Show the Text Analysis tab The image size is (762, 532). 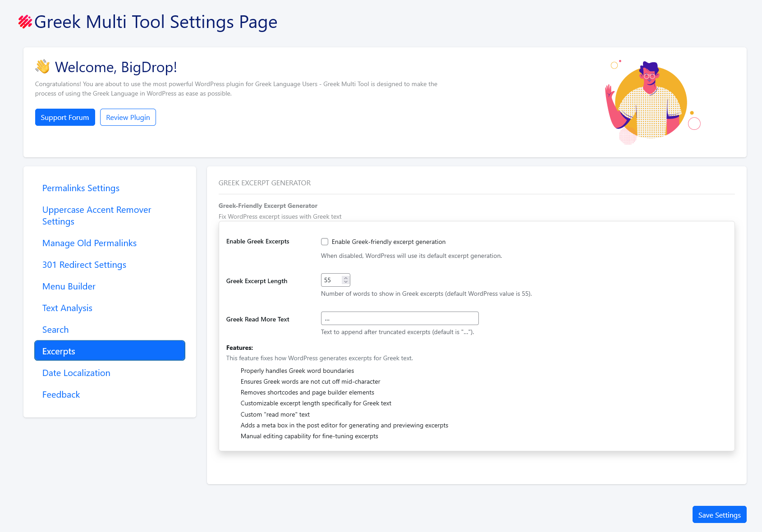click(67, 308)
